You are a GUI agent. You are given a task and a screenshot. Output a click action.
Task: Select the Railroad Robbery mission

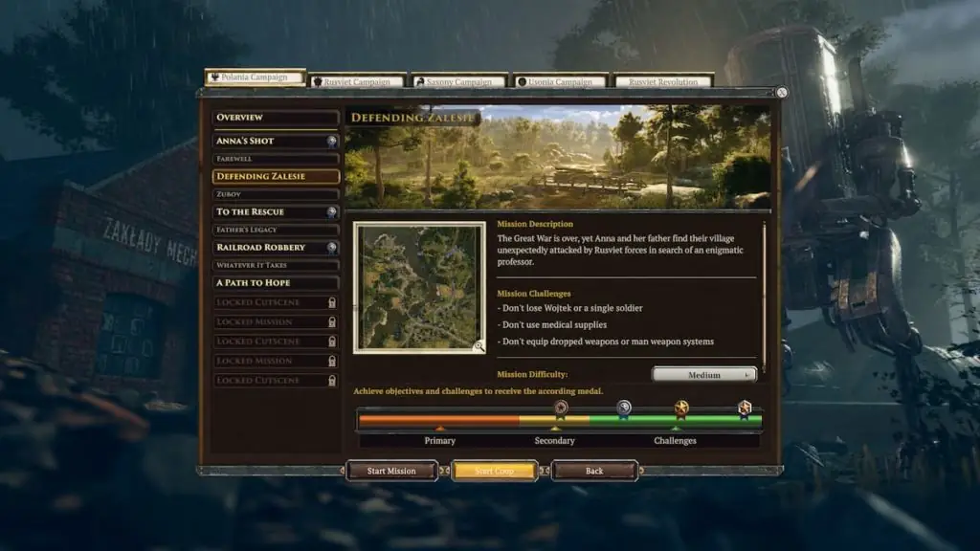pos(276,248)
